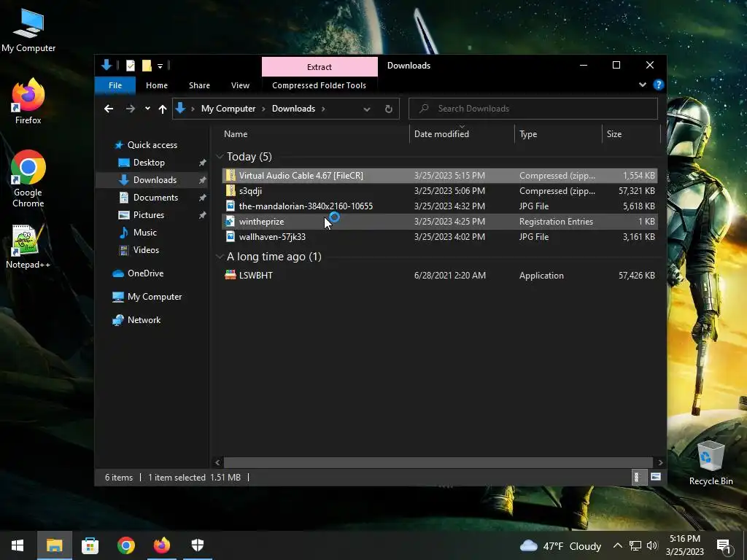Screen dimensions: 747x560
Task: Click the New Folder quick access toolbar icon
Action: [147, 66]
